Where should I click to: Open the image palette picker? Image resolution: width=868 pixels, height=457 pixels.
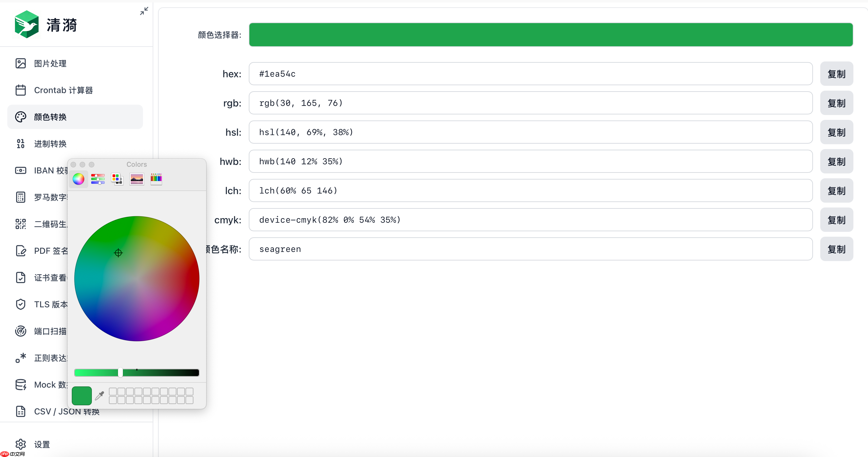(x=136, y=179)
